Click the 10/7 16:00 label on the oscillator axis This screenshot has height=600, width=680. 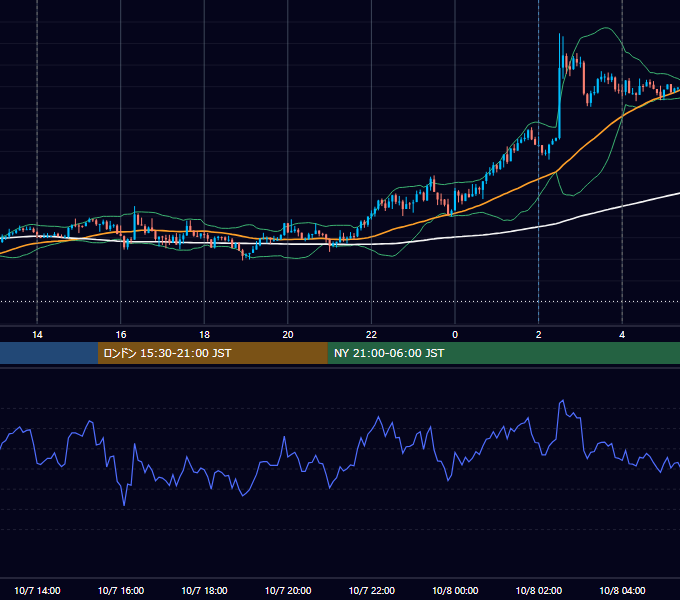(121, 590)
